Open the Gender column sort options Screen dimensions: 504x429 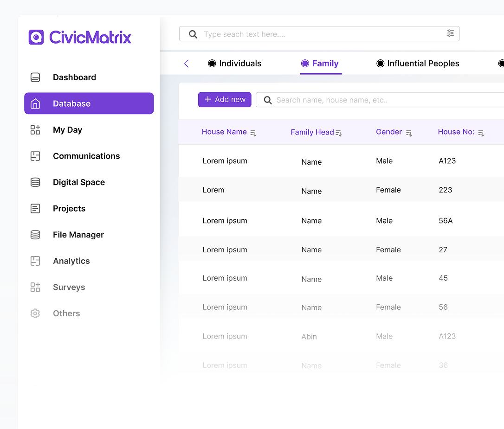[409, 133]
